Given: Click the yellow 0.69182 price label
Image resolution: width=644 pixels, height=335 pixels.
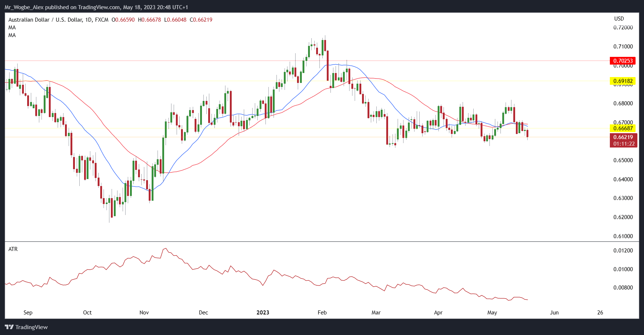Looking at the screenshot, I should 623,81.
